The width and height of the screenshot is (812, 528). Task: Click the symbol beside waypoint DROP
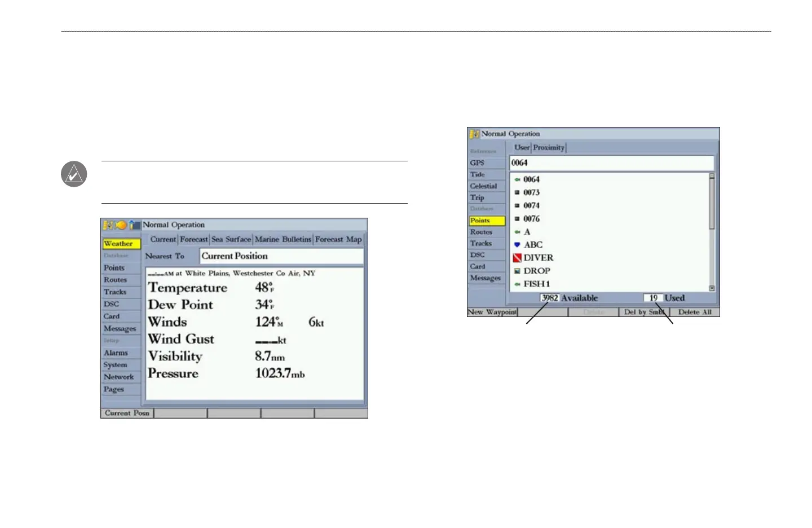pos(517,271)
